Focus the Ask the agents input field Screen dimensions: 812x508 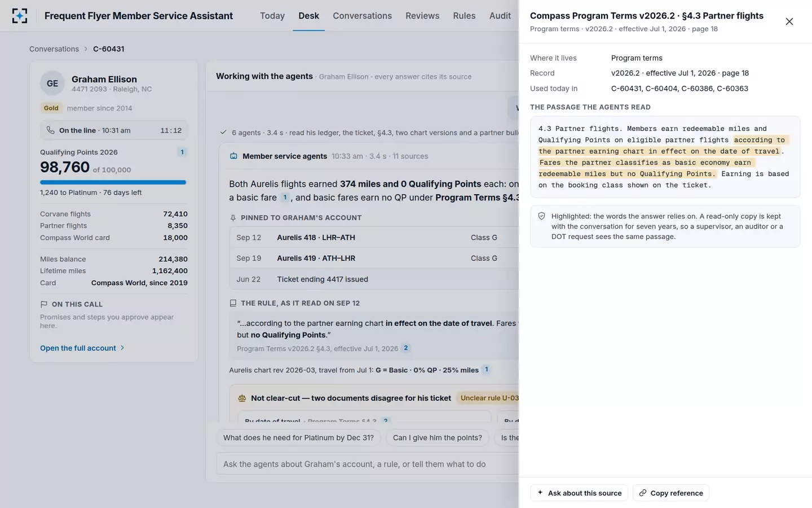tap(368, 464)
